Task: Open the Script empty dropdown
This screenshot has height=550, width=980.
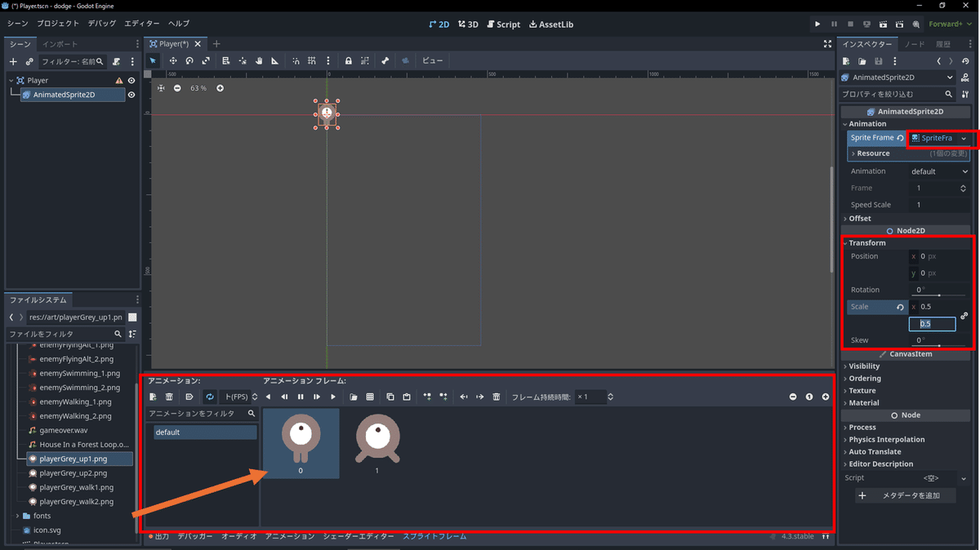Action: [939, 478]
